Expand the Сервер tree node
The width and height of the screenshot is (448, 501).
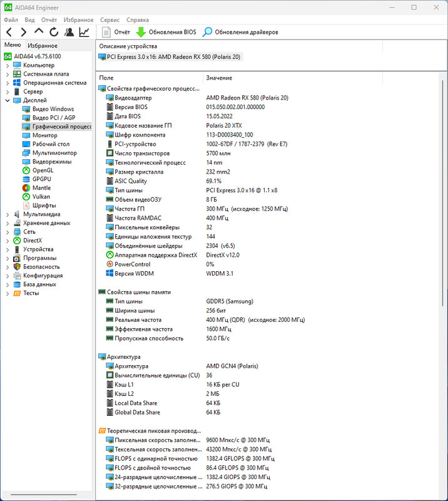point(8,91)
